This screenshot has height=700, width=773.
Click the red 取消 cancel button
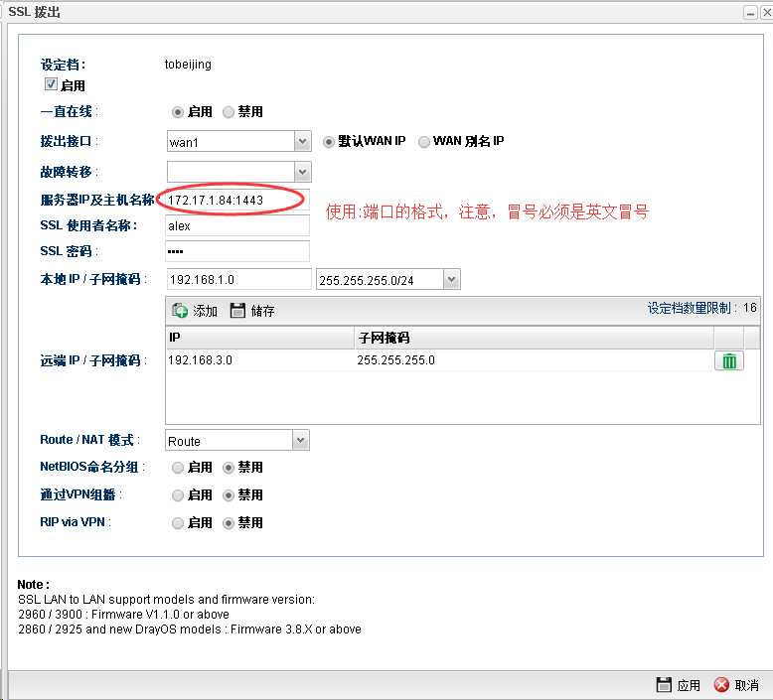736,685
